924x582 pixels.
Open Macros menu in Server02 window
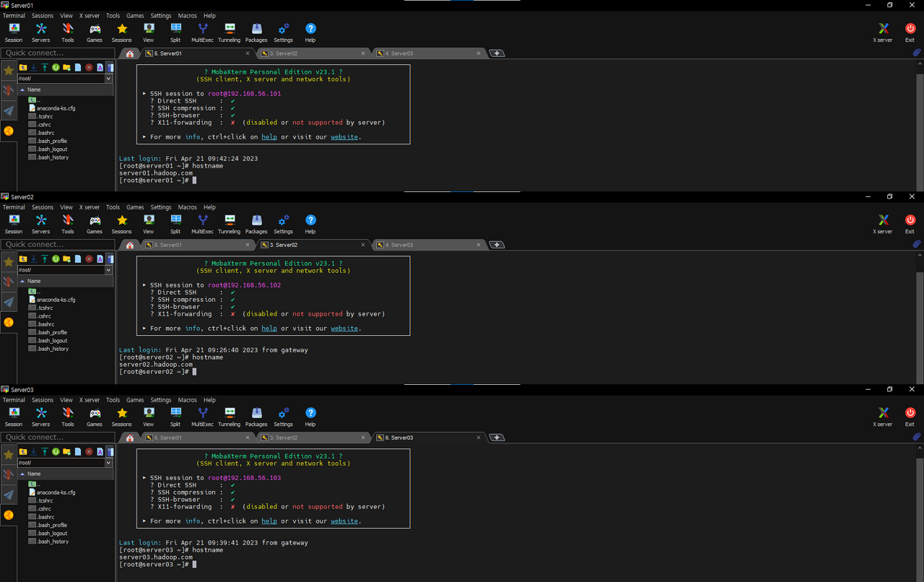point(188,207)
